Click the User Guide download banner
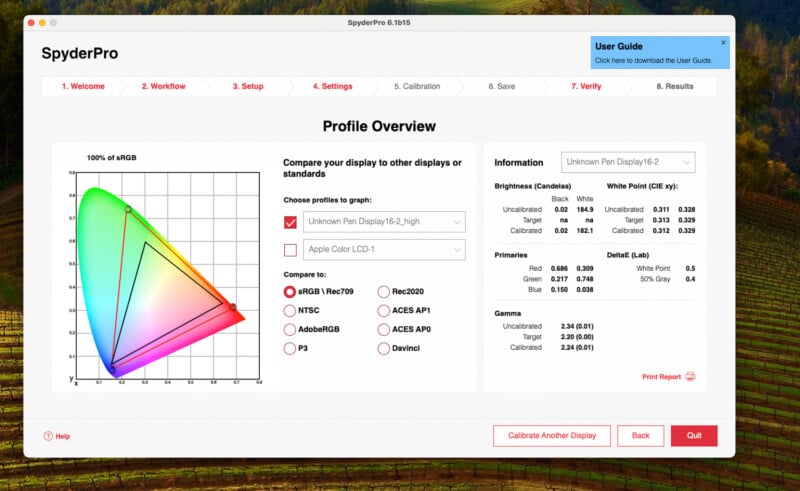The width and height of the screenshot is (800, 491). coord(660,53)
